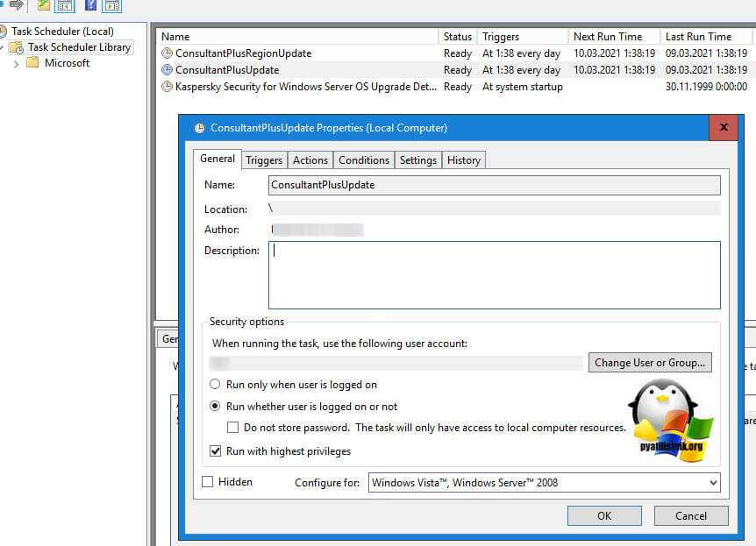Open Help via the blue question-mark icon
Image resolution: width=756 pixels, height=546 pixels.
pos(90,5)
